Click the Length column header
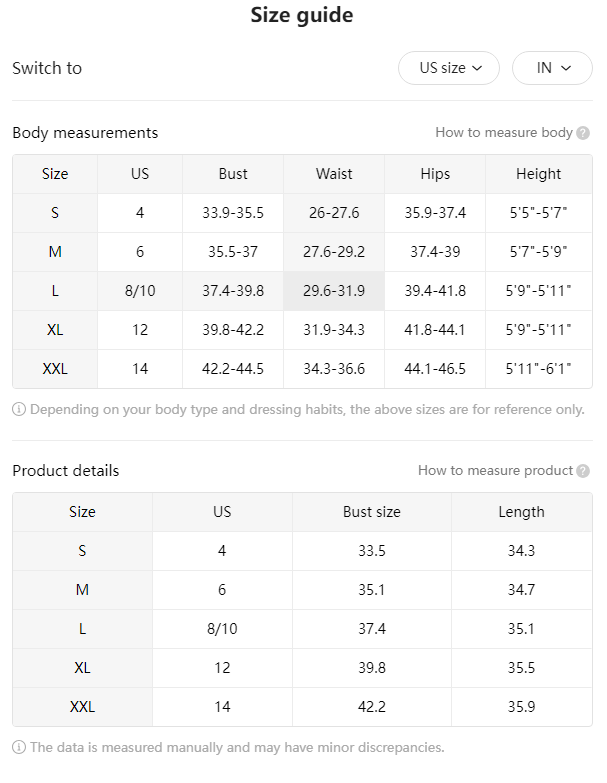The width and height of the screenshot is (607, 783). pyautogui.click(x=522, y=512)
